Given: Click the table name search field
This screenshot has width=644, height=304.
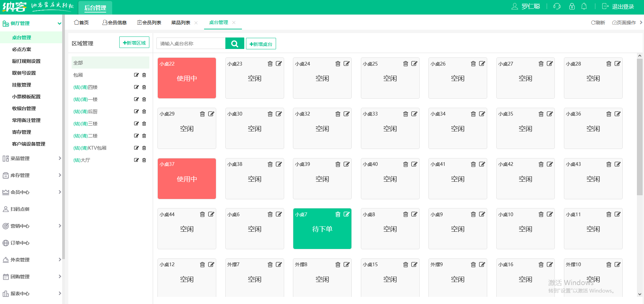Looking at the screenshot, I should click(x=191, y=44).
